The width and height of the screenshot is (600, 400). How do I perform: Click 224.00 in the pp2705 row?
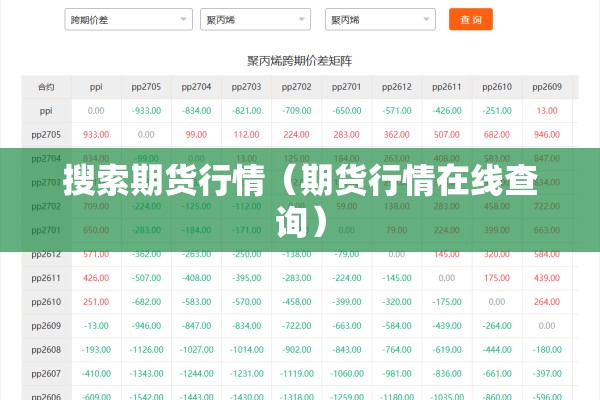click(297, 135)
